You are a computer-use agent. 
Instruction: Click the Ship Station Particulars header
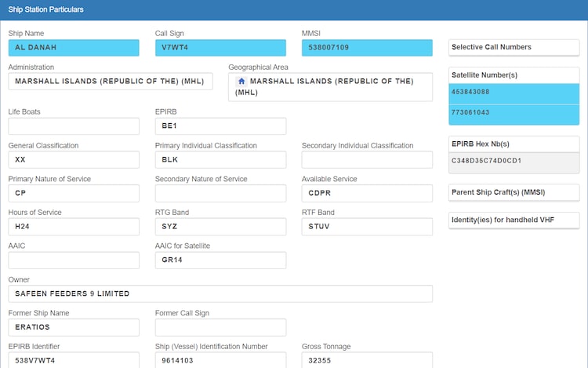pyautogui.click(x=46, y=9)
